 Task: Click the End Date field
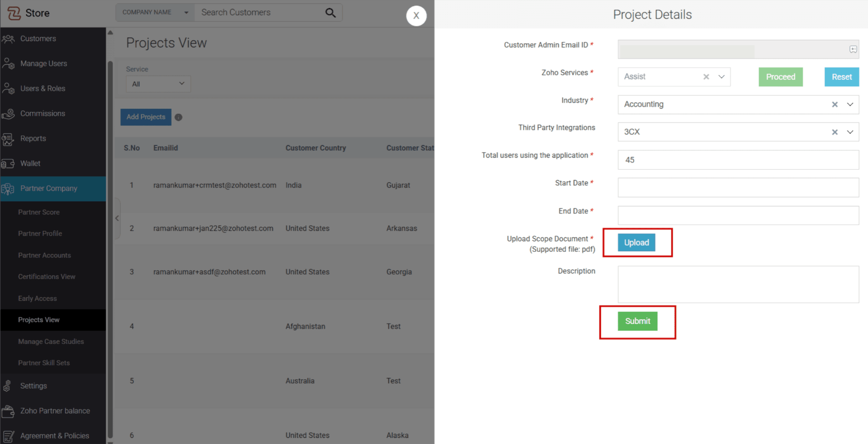point(738,215)
